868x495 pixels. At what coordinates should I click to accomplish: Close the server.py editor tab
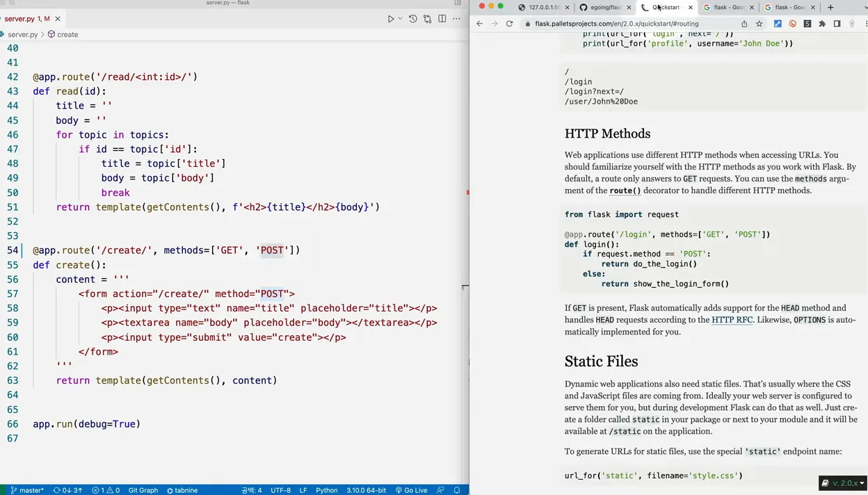click(x=58, y=19)
